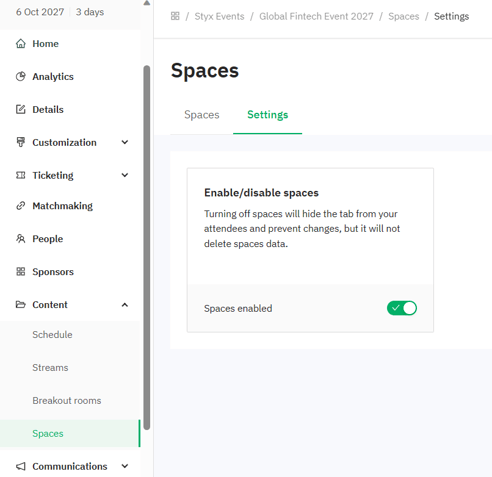The image size is (492, 477).
Task: Collapse the Content section chevron
Action: [x=125, y=305]
